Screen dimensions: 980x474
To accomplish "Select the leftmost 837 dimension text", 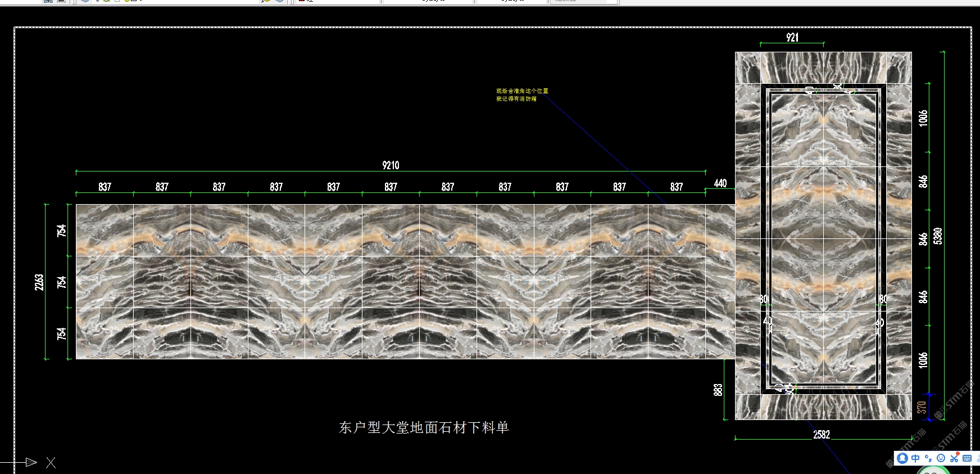I will click(105, 187).
